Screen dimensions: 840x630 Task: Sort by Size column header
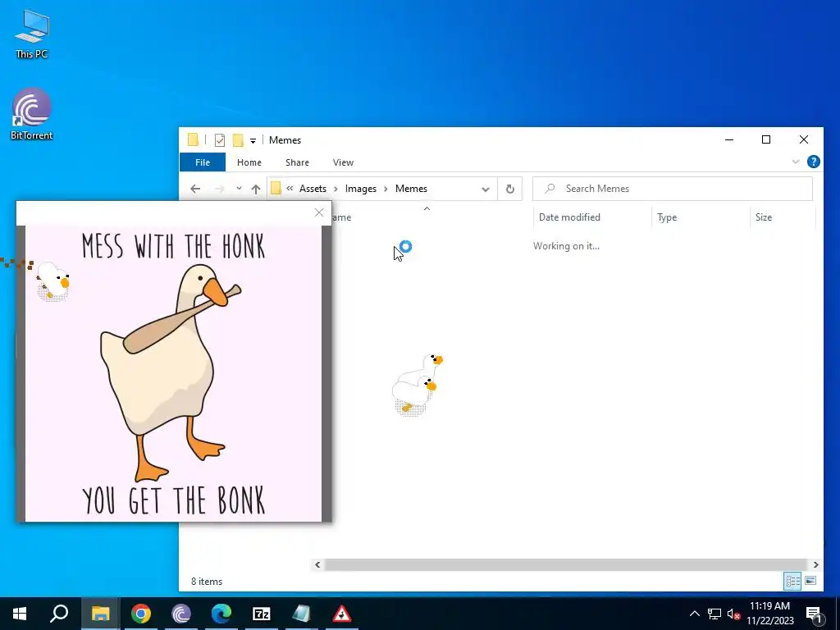pyautogui.click(x=764, y=217)
